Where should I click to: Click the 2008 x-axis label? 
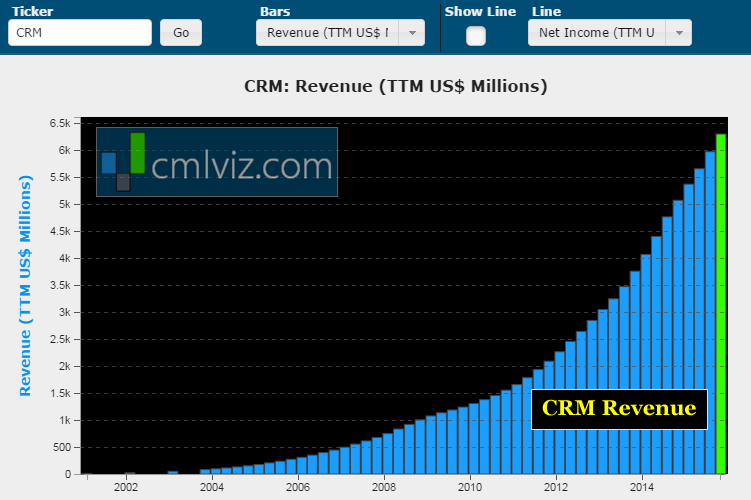coord(384,487)
